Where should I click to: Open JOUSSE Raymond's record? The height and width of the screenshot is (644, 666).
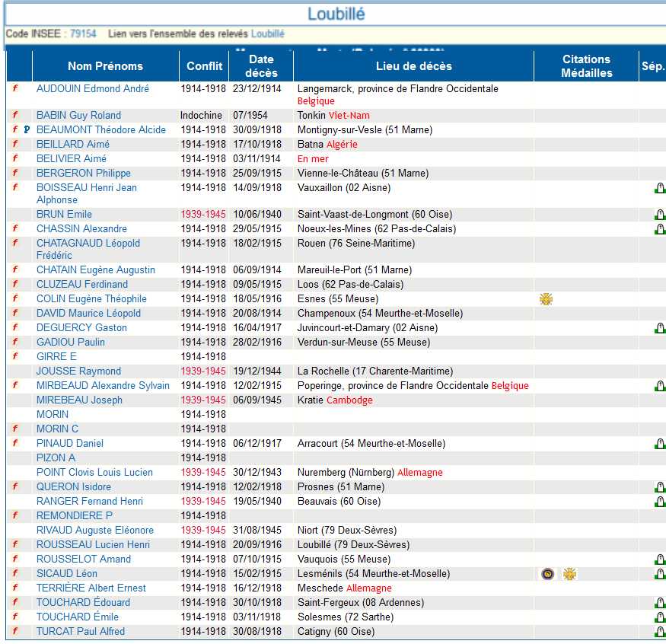[x=78, y=371]
